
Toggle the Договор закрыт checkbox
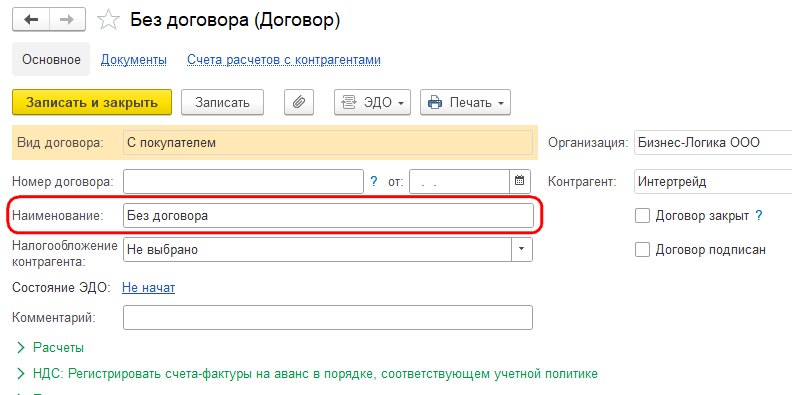click(x=642, y=216)
